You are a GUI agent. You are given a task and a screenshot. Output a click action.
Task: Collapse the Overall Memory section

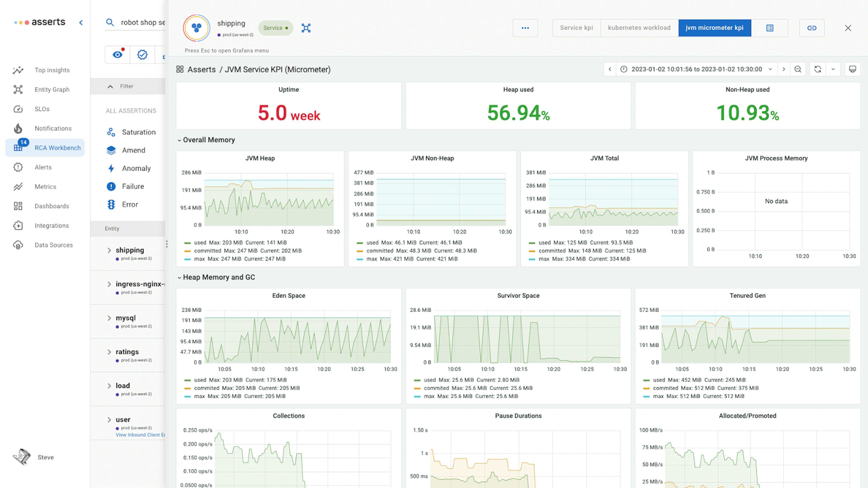click(179, 140)
